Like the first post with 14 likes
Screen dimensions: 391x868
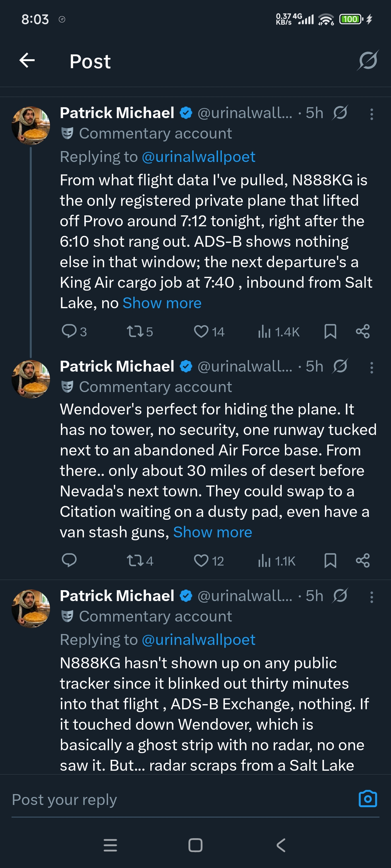(201, 331)
